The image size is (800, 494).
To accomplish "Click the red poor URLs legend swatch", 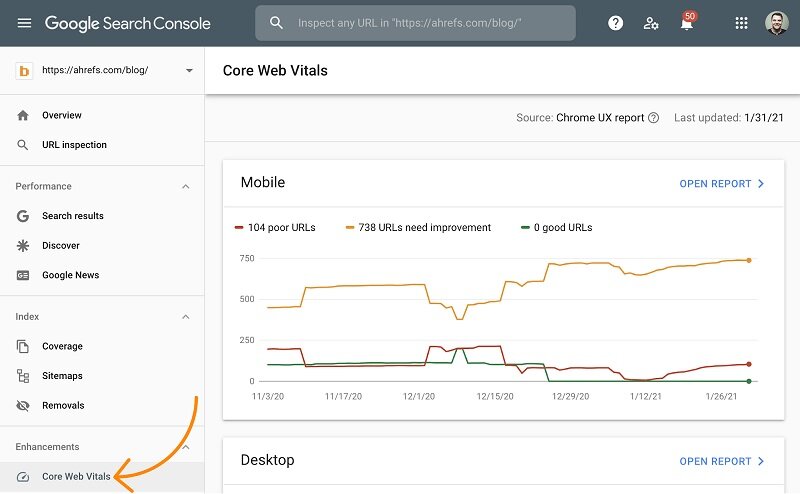I will click(x=238, y=228).
